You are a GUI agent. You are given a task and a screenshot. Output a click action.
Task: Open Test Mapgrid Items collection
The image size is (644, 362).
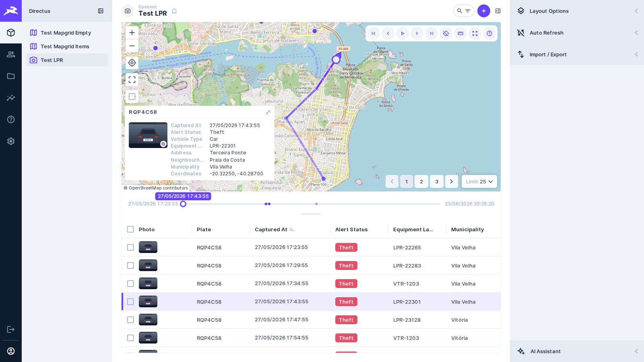pos(67,46)
